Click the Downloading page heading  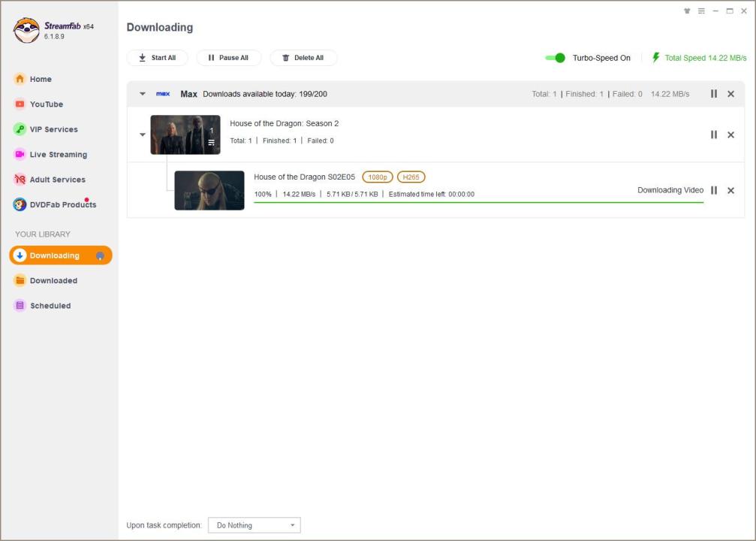pyautogui.click(x=160, y=28)
